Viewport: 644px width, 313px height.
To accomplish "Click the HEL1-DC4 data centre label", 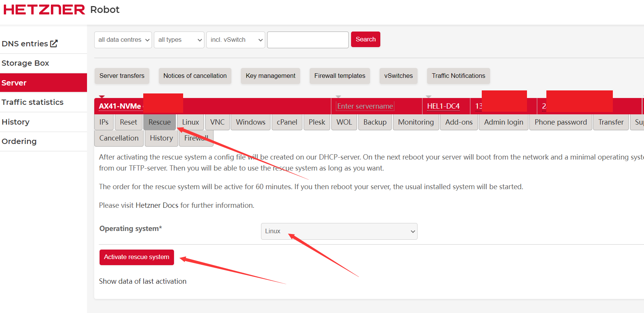I will click(x=443, y=106).
